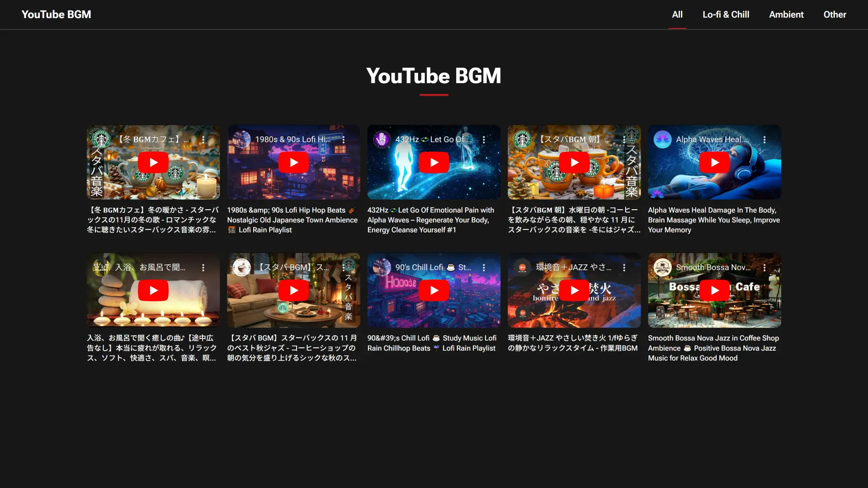
Task: Open 冬 BGMカフェ title in video header
Action: [153, 140]
